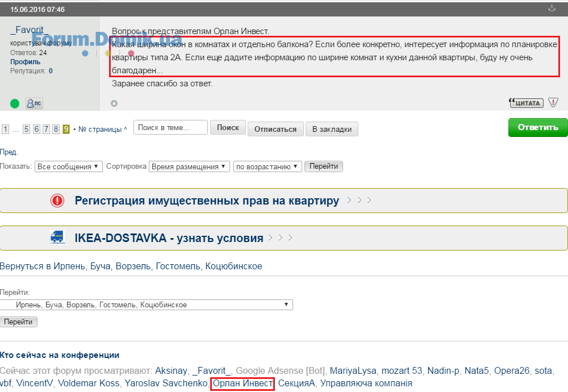
Task: Click the green Ответить button
Action: [538, 127]
